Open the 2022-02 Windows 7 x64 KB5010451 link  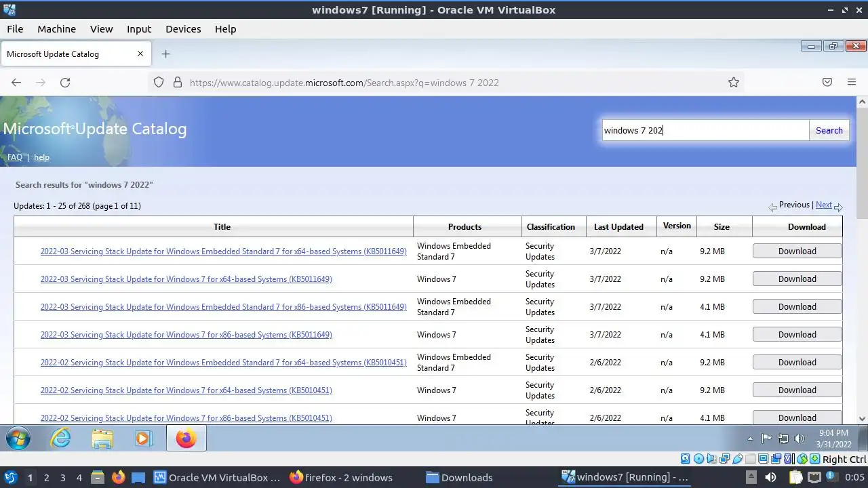(x=186, y=390)
